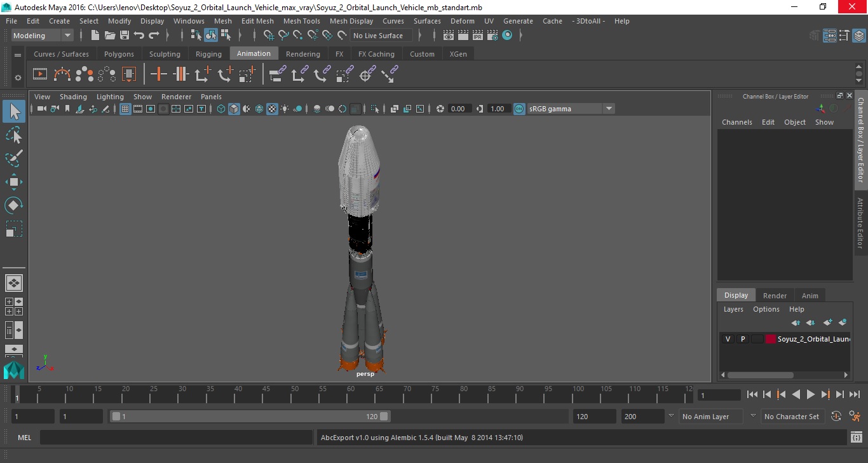Screen dimensions: 868x463
Task: Switch to the Rigging shelf tab
Action: point(208,54)
